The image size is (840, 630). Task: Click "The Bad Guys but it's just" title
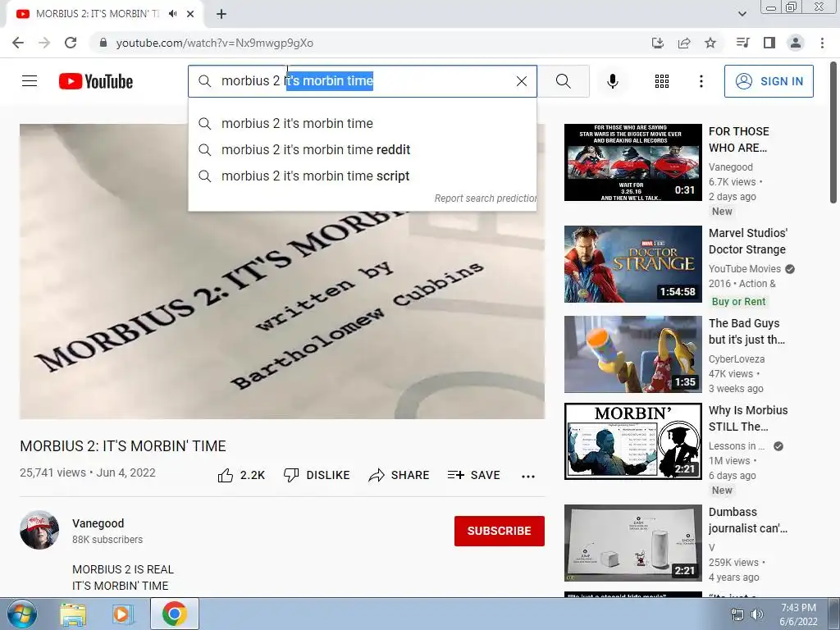tap(746, 331)
